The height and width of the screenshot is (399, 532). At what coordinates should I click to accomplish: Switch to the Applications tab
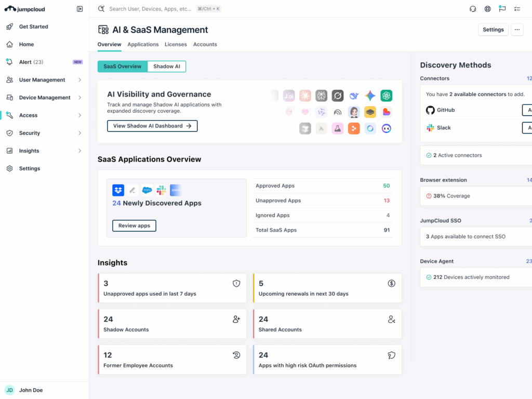coord(143,45)
